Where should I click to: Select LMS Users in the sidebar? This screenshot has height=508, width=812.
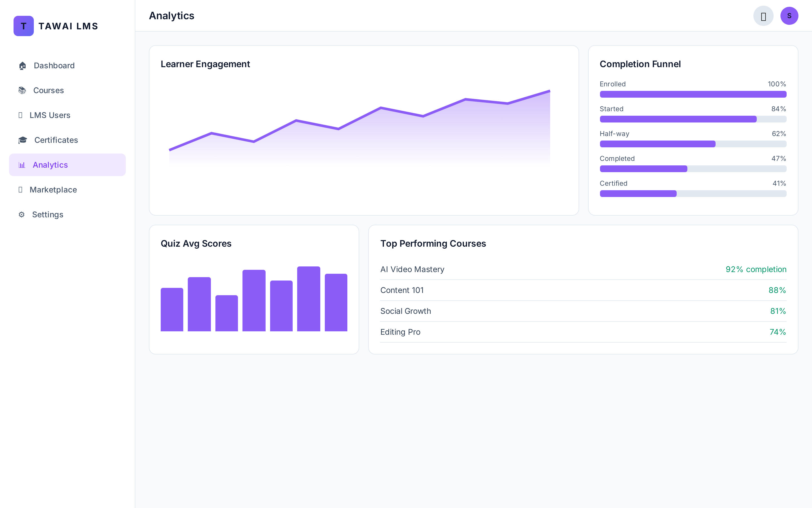pos(67,115)
